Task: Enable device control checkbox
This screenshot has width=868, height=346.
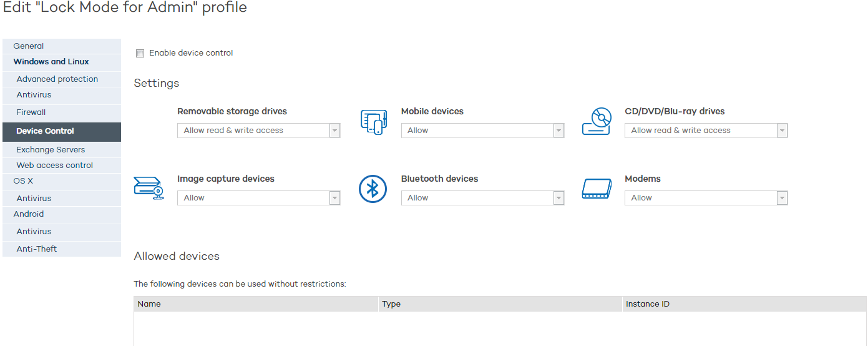Action: coord(140,54)
